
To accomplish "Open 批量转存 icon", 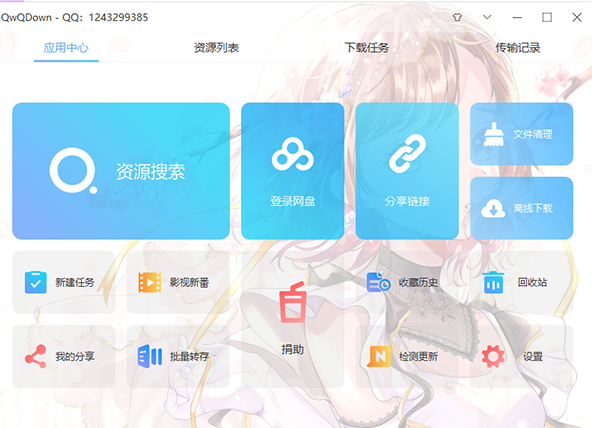I will [x=150, y=356].
